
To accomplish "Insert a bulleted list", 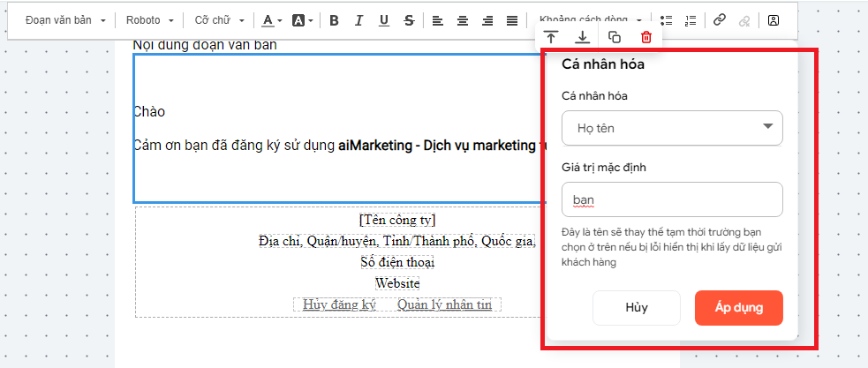I will [666, 20].
